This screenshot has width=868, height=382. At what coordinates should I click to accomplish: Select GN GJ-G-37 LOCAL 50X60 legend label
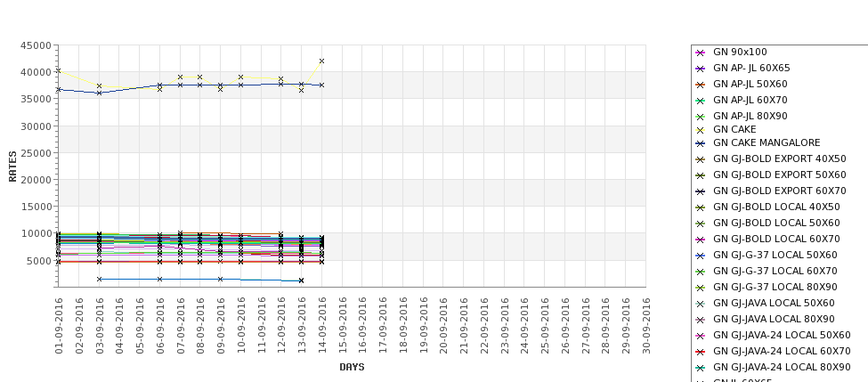(775, 256)
